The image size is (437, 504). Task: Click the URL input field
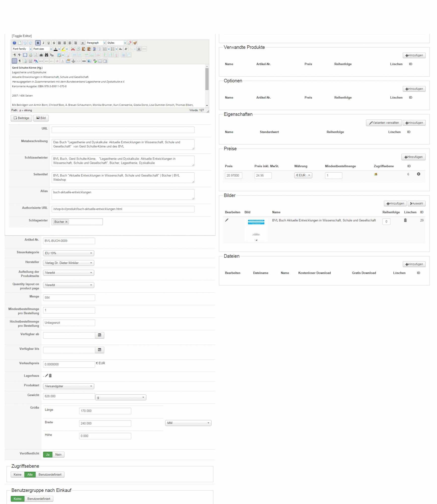coord(123,130)
